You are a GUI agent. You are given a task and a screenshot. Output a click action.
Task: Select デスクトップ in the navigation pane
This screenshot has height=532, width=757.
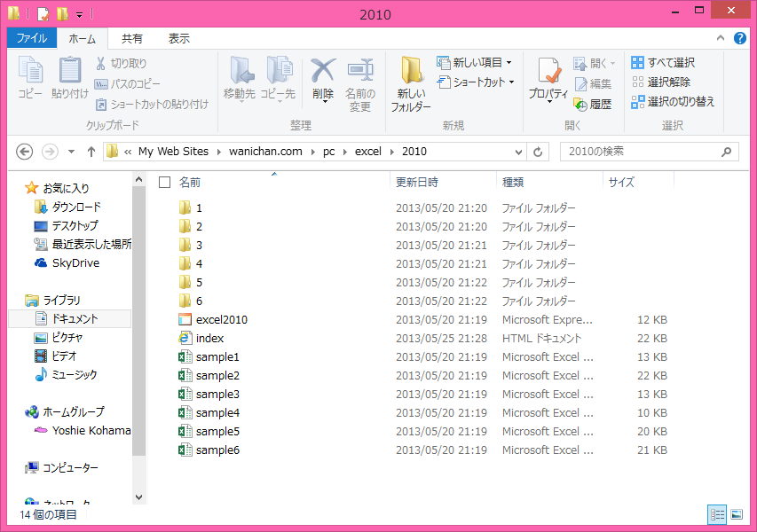coord(67,226)
